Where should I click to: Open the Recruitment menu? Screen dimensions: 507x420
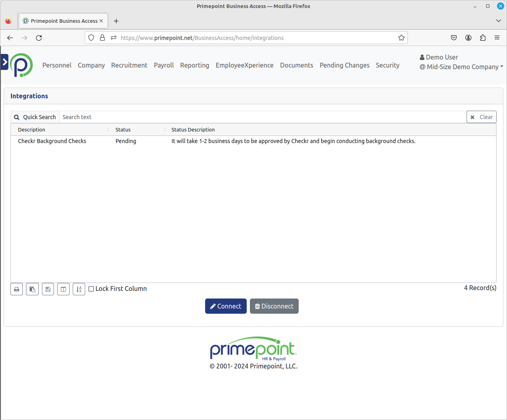pyautogui.click(x=129, y=65)
